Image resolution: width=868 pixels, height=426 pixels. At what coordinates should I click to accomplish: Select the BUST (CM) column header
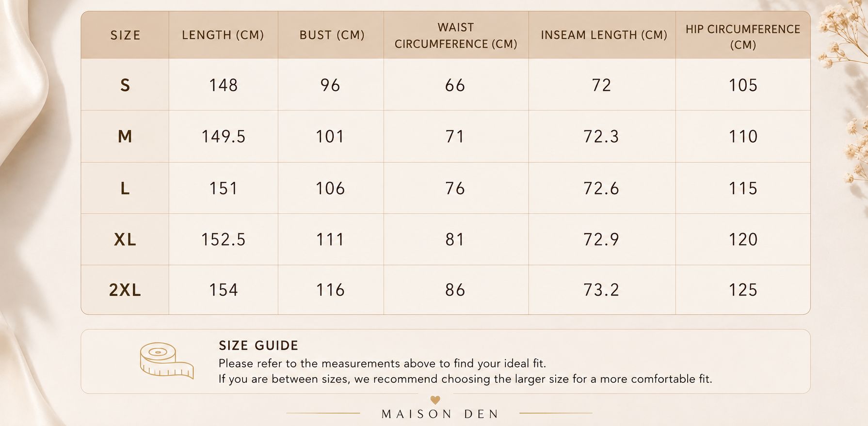point(332,35)
